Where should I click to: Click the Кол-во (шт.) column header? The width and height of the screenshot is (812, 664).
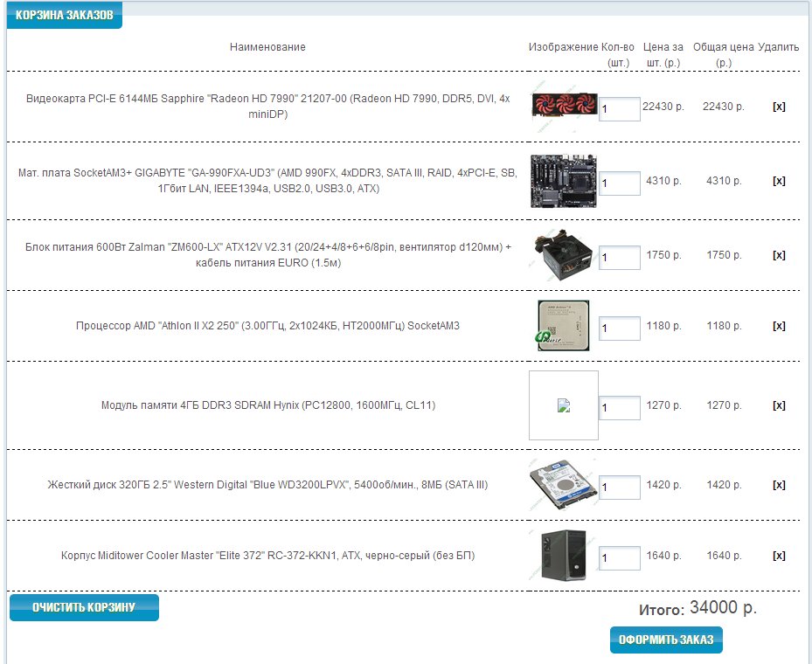coord(618,55)
